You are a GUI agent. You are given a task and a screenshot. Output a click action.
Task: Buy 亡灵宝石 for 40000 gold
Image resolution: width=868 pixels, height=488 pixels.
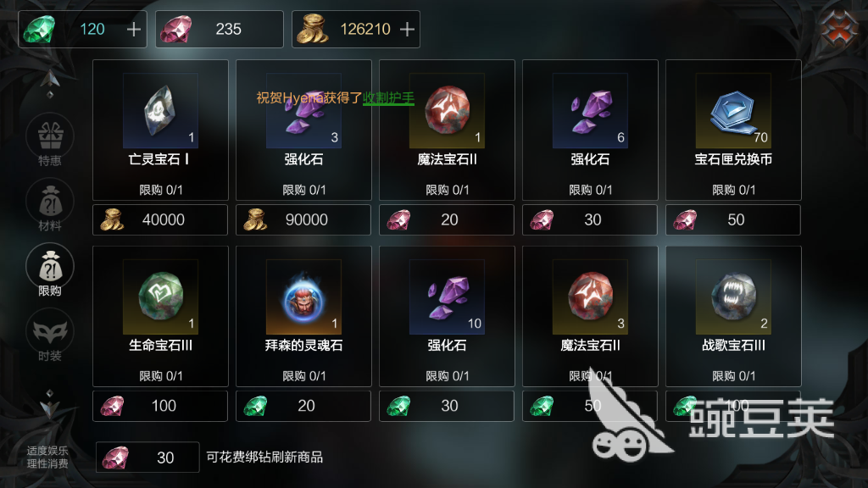click(160, 219)
